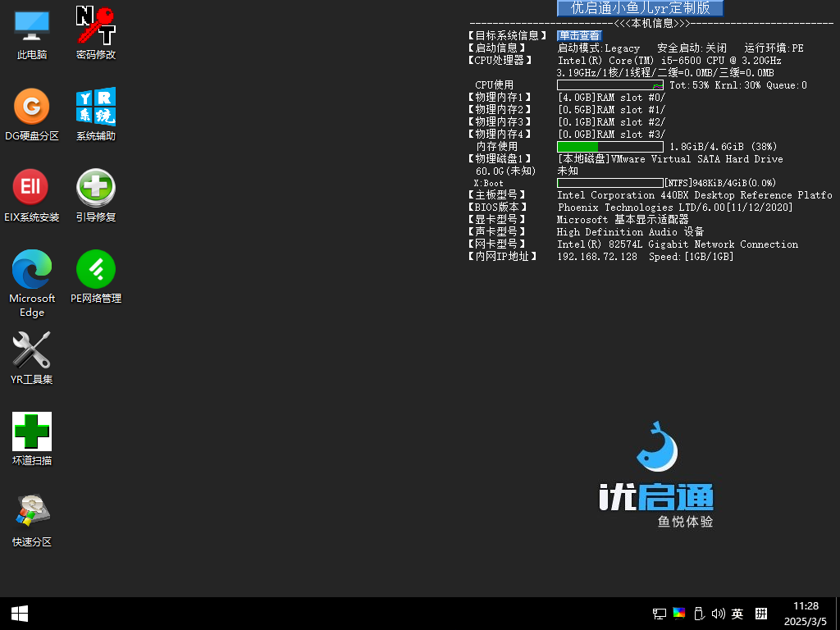Image resolution: width=840 pixels, height=630 pixels.
Task: Click the [0.5GB]RAM slot #1 entry
Action: [611, 110]
